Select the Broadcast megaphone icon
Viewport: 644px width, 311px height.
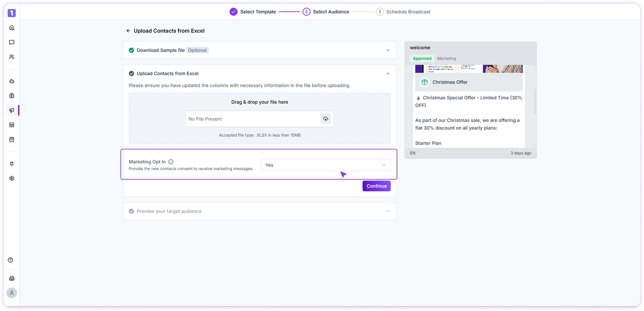[12, 110]
